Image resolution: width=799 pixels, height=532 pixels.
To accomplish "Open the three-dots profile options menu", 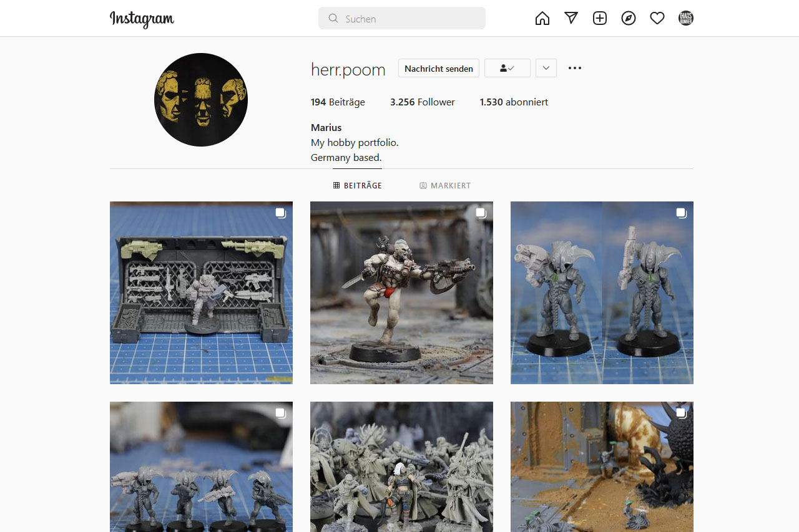I will pyautogui.click(x=575, y=68).
